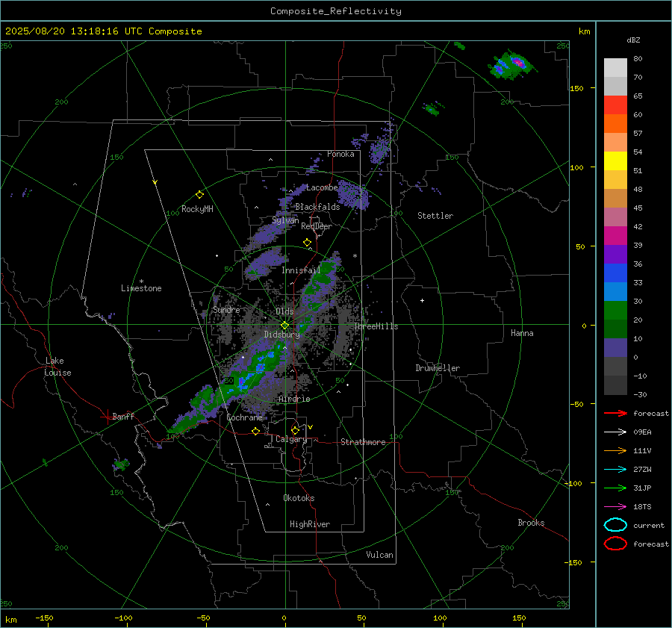The width and height of the screenshot is (672, 628).
Task: Click the yellow diamond marker near RockyMH
Action: (x=199, y=195)
